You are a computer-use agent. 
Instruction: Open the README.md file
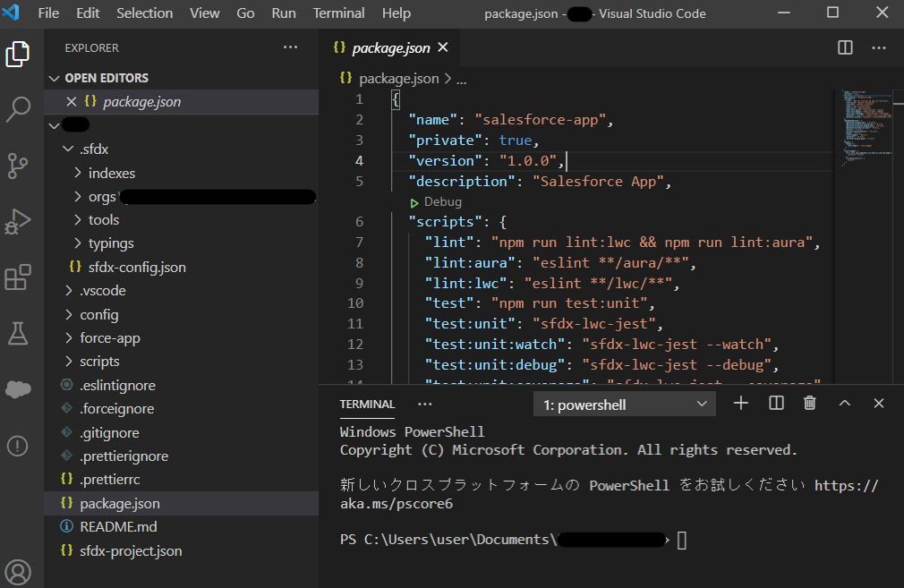(118, 527)
